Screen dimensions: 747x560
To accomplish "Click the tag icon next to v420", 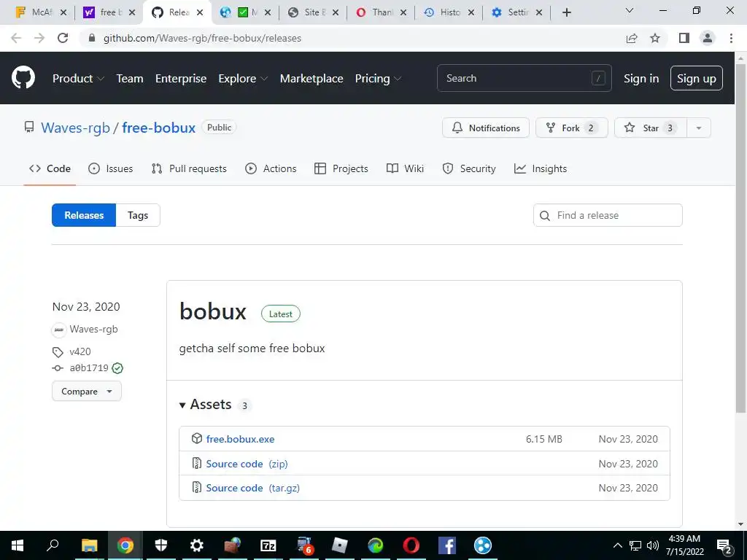I will (x=58, y=352).
